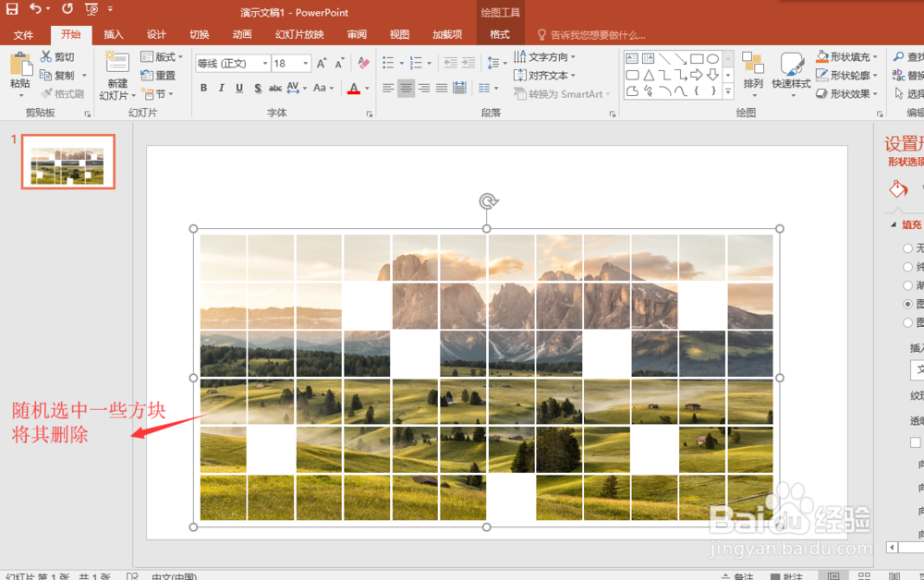Apply text shadow S icon
Screen dimensions: 924x580
pos(258,88)
